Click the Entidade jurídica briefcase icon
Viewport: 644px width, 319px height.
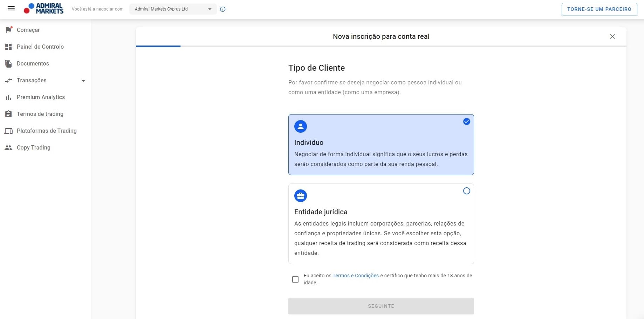point(301,196)
